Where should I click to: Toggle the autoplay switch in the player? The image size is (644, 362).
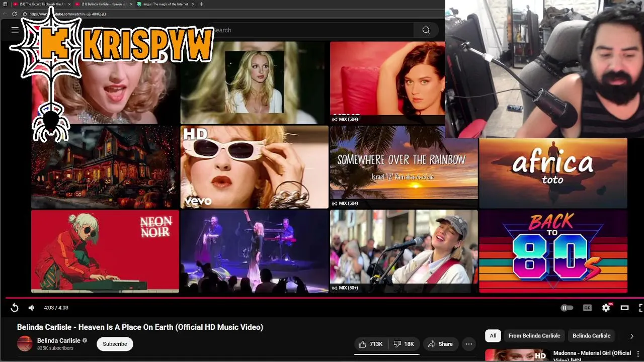(567, 308)
